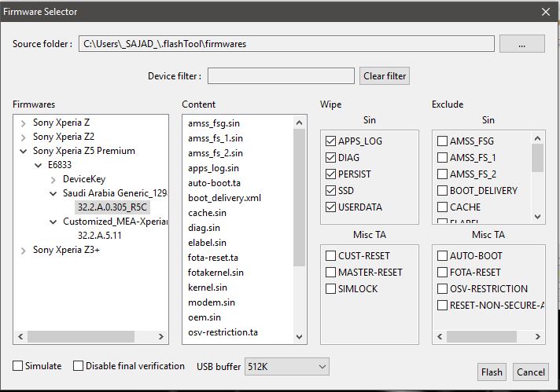Select elabel.sin in Content list
560x392 pixels.
pos(207,243)
